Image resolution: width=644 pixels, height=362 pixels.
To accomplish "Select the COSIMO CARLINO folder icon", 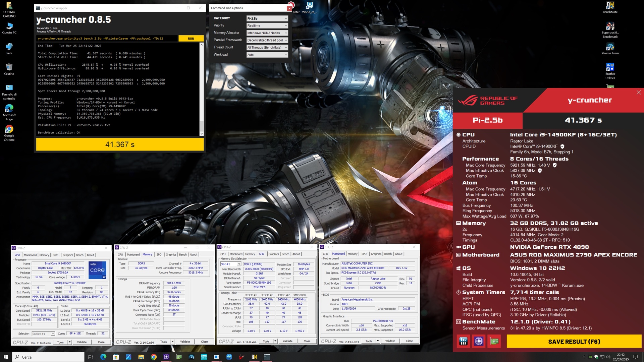I will pyautogui.click(x=9, y=9).
